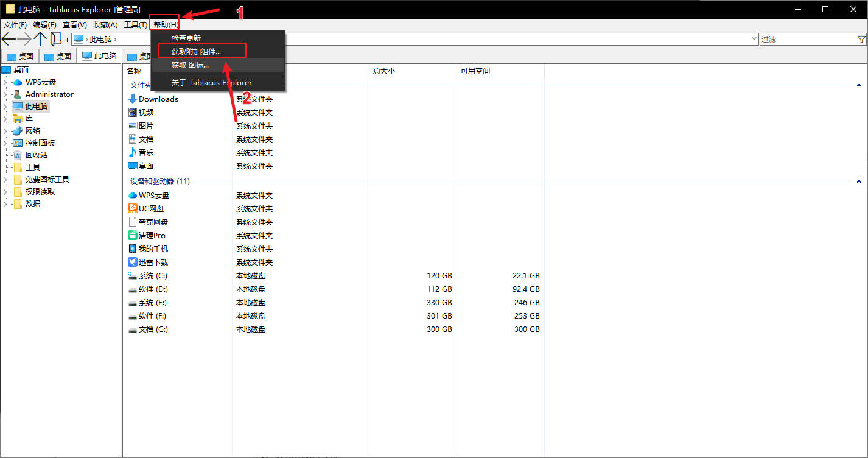Click the 回收站 icon in the tree

point(18,155)
